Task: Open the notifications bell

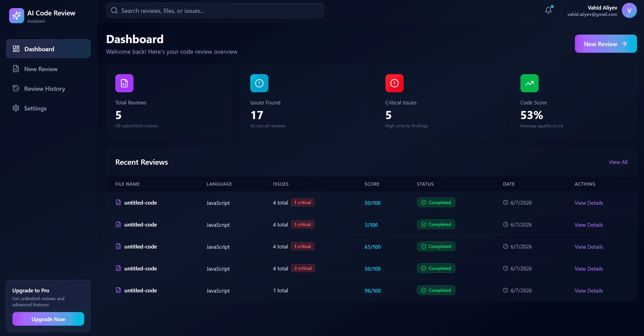Action: coord(548,10)
